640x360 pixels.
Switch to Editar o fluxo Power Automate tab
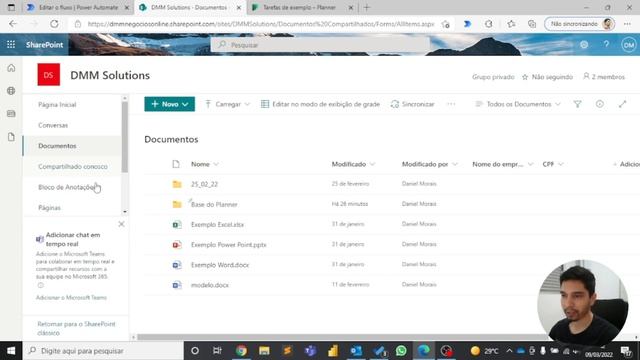(x=78, y=7)
